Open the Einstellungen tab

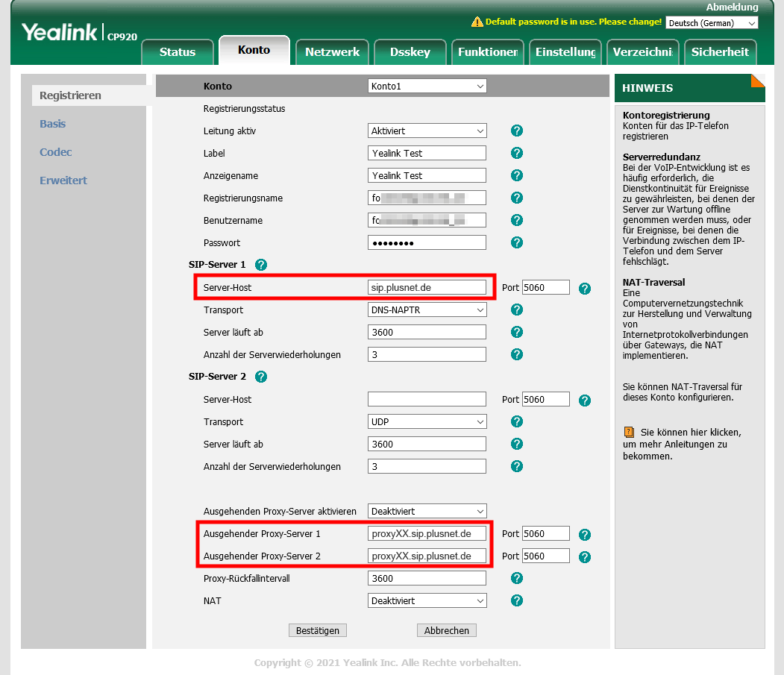pyautogui.click(x=565, y=52)
